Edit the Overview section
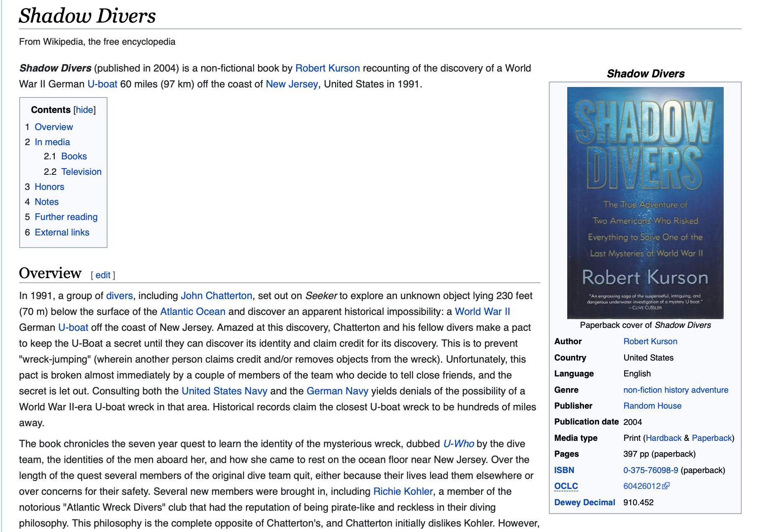Image resolution: width=758 pixels, height=532 pixels. click(103, 275)
